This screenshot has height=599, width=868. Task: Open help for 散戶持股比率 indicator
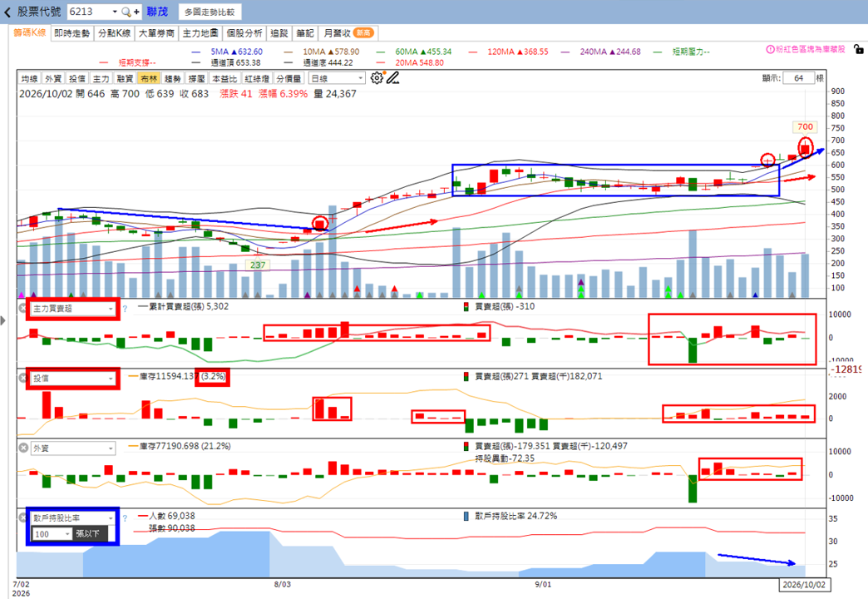(125, 518)
